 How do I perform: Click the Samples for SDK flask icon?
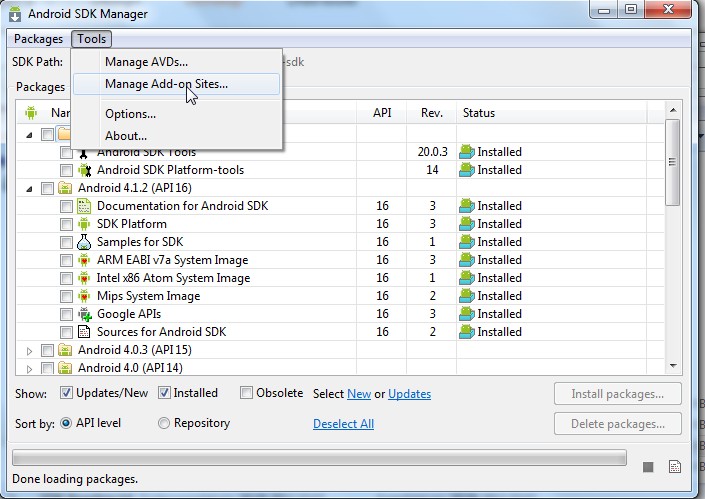click(84, 242)
